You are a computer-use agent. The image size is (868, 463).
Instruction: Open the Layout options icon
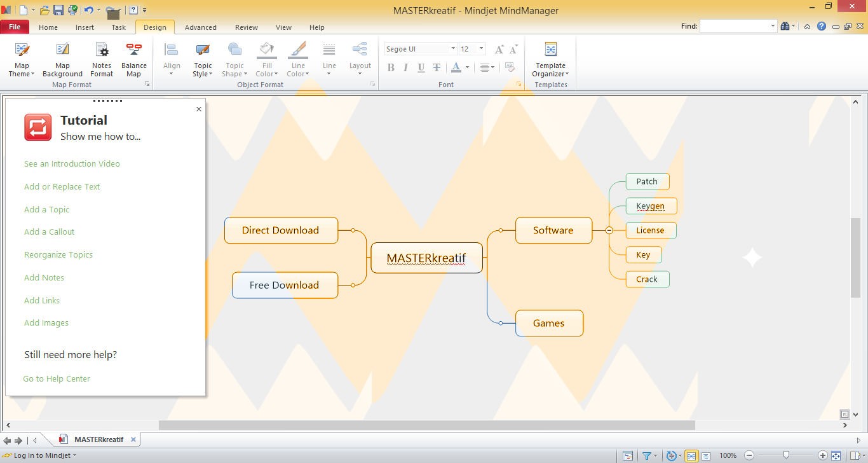(360, 50)
